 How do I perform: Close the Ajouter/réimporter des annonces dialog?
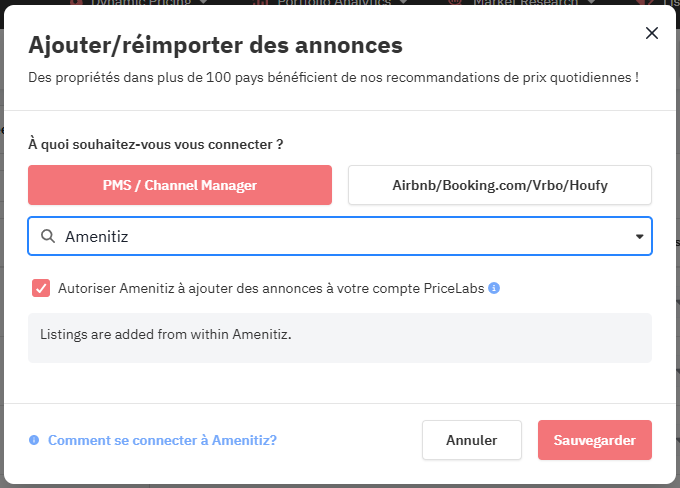click(x=652, y=33)
